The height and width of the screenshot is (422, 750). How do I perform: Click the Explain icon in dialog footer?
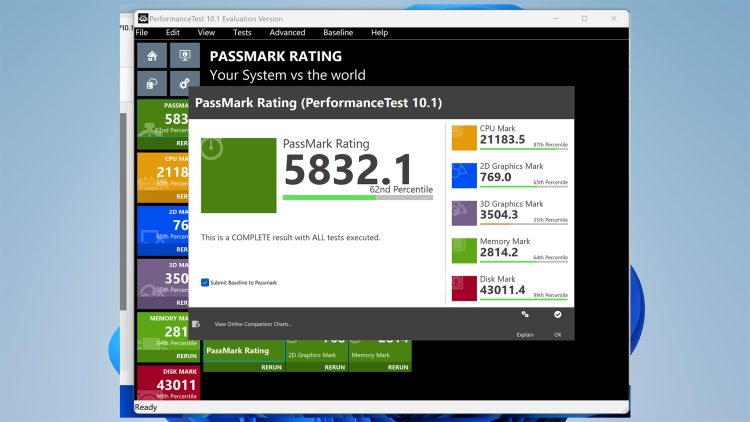(525, 314)
